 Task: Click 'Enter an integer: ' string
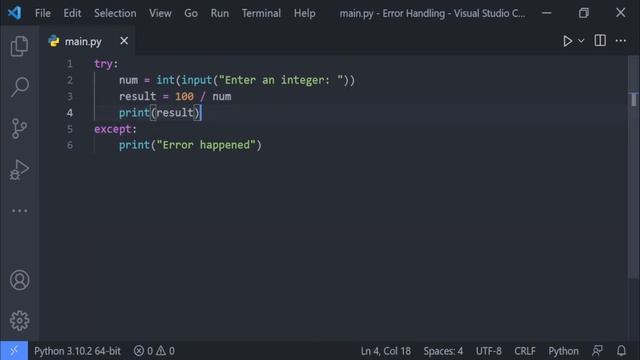tap(281, 80)
